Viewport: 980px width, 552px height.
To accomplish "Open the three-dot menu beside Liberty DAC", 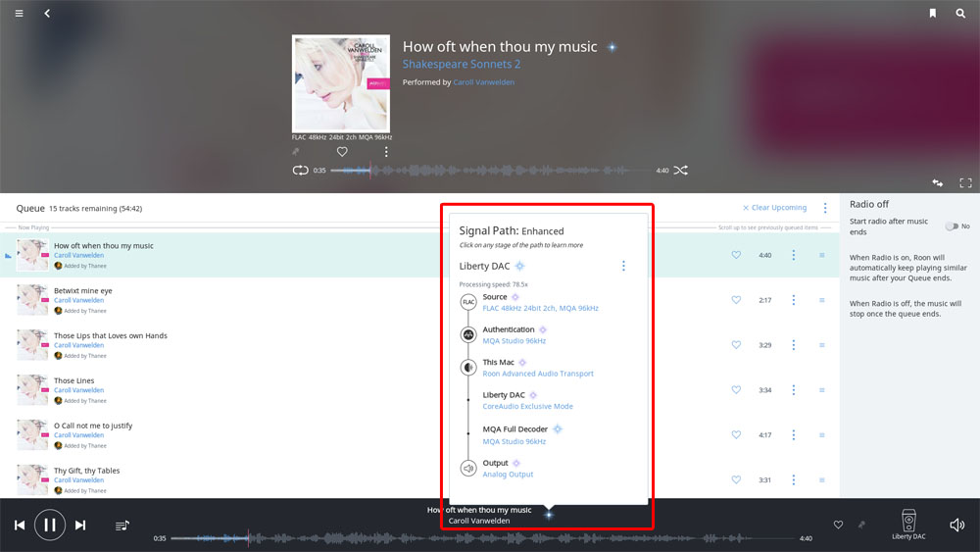I will pos(623,266).
